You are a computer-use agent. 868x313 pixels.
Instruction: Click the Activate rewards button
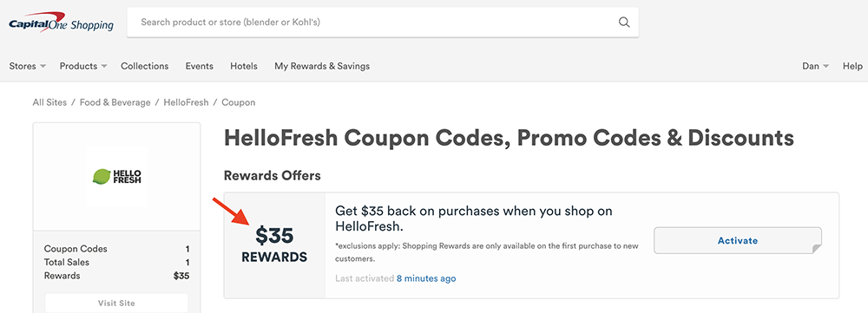(737, 240)
